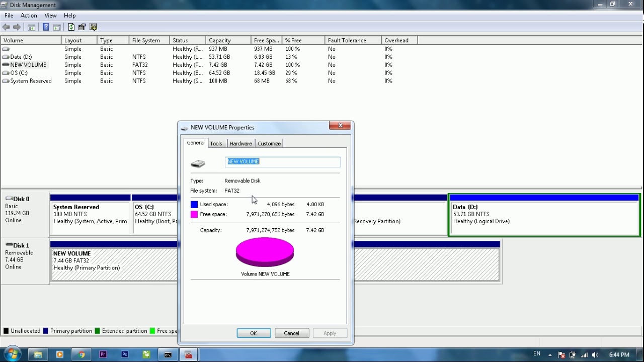This screenshot has height=362, width=644.
Task: Open the green pen app taskbar icon
Action: click(x=146, y=354)
